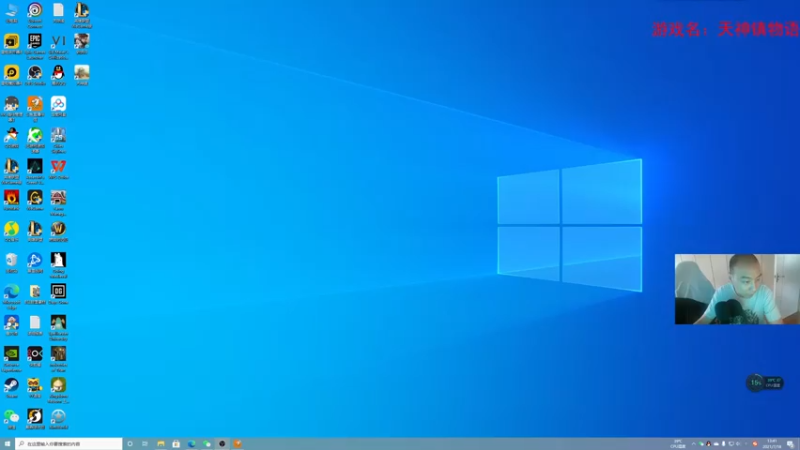The width and height of the screenshot is (800, 450).
Task: Select the NVIDIA GeForce Experience icon
Action: point(11,359)
